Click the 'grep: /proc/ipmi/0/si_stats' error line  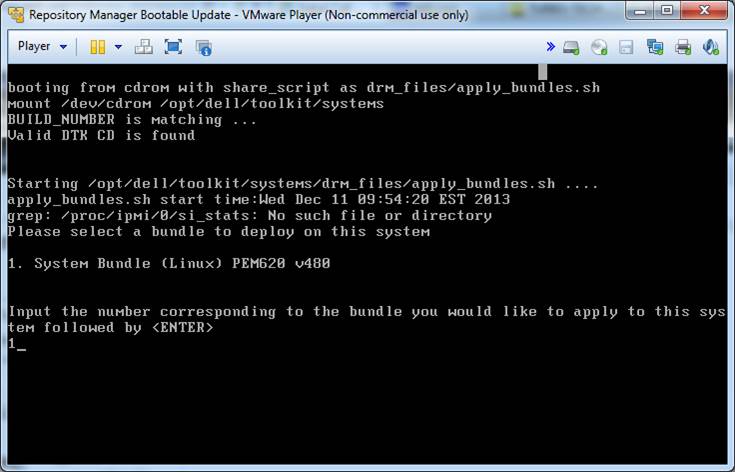[250, 216]
